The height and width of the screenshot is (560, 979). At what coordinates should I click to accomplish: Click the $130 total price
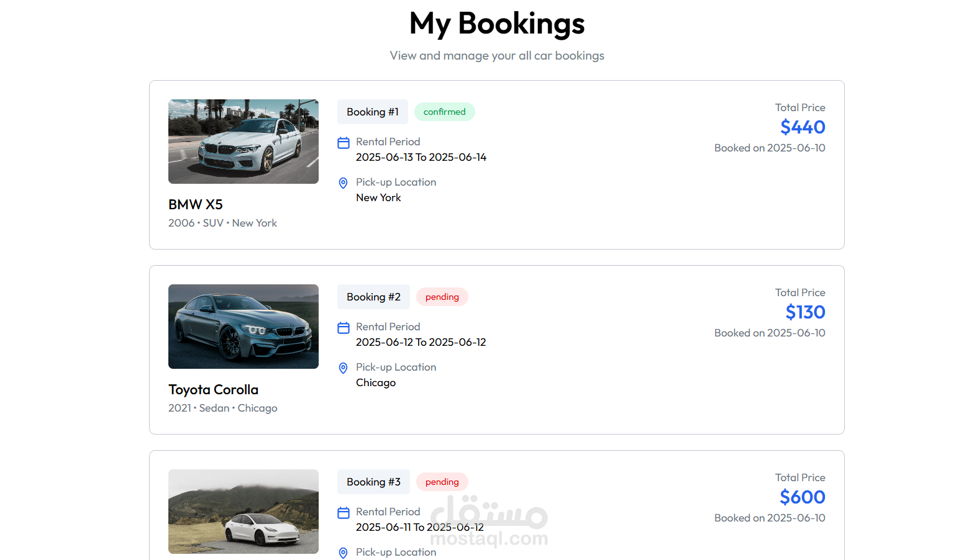tap(805, 312)
